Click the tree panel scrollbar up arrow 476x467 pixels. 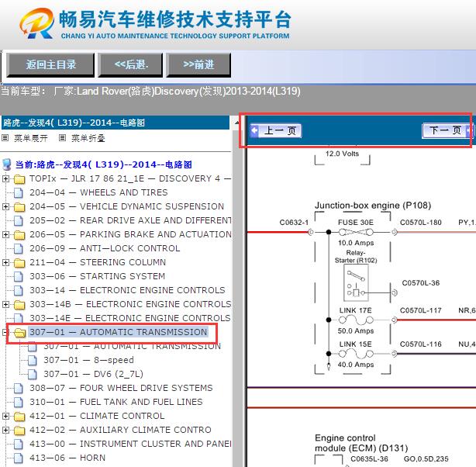point(236,123)
